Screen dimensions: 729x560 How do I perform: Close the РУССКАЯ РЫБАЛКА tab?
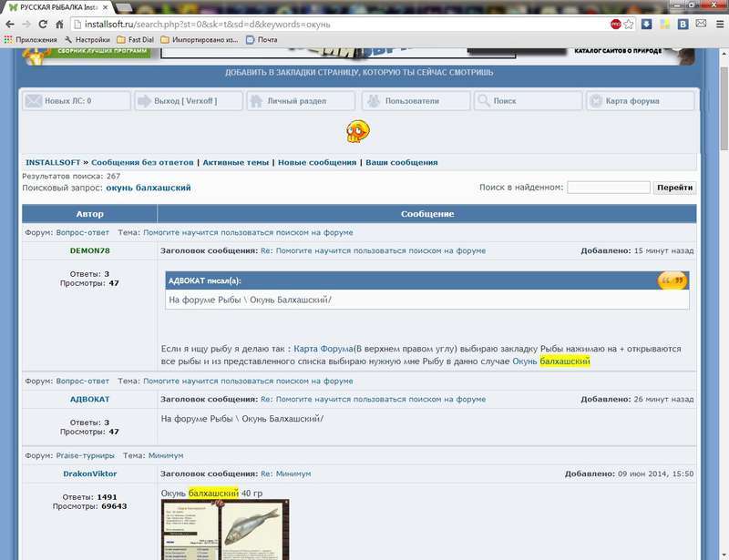[x=106, y=7]
